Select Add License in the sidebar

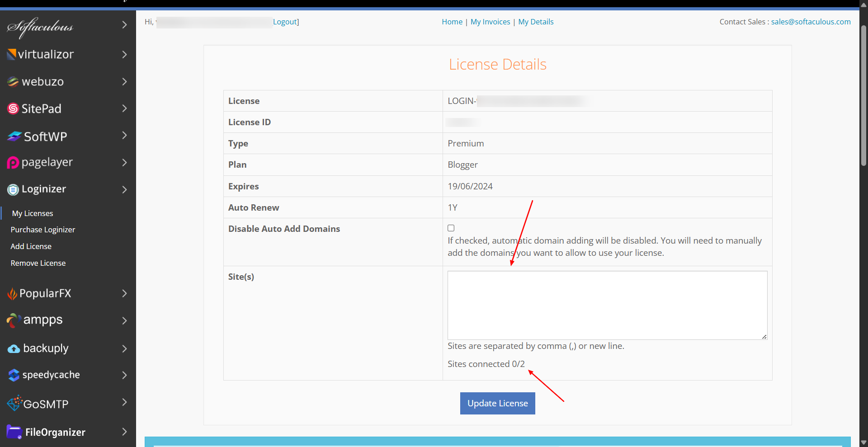click(31, 246)
